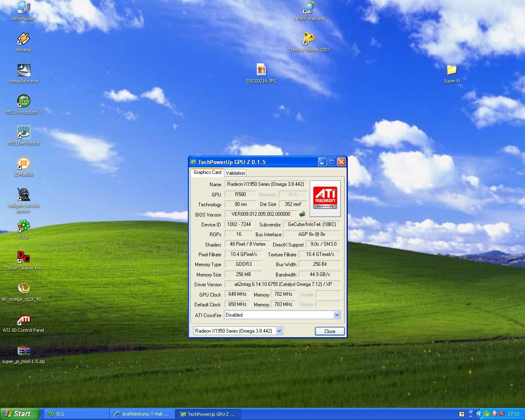The image size is (525, 420).
Task: Expand hidden tray icons with the arrow
Action: point(479,414)
